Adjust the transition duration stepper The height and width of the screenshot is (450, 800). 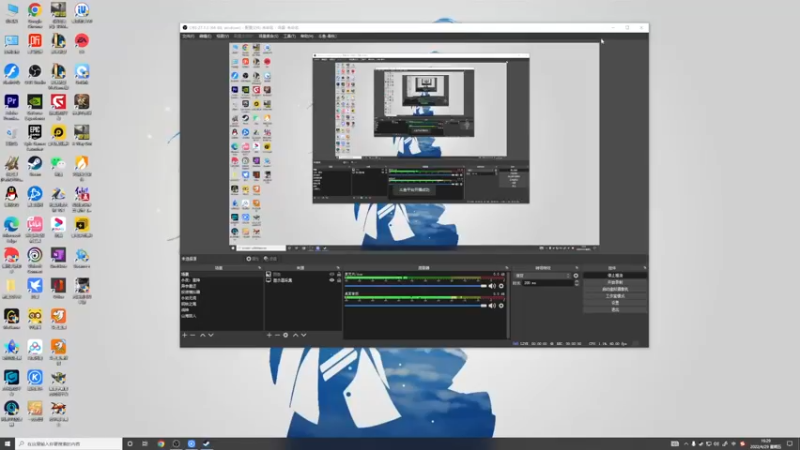pos(577,283)
